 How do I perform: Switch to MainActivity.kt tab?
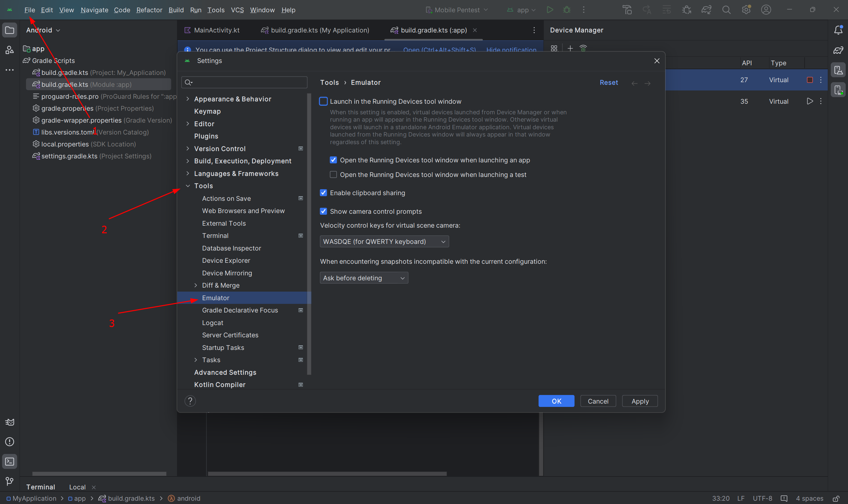(x=216, y=30)
